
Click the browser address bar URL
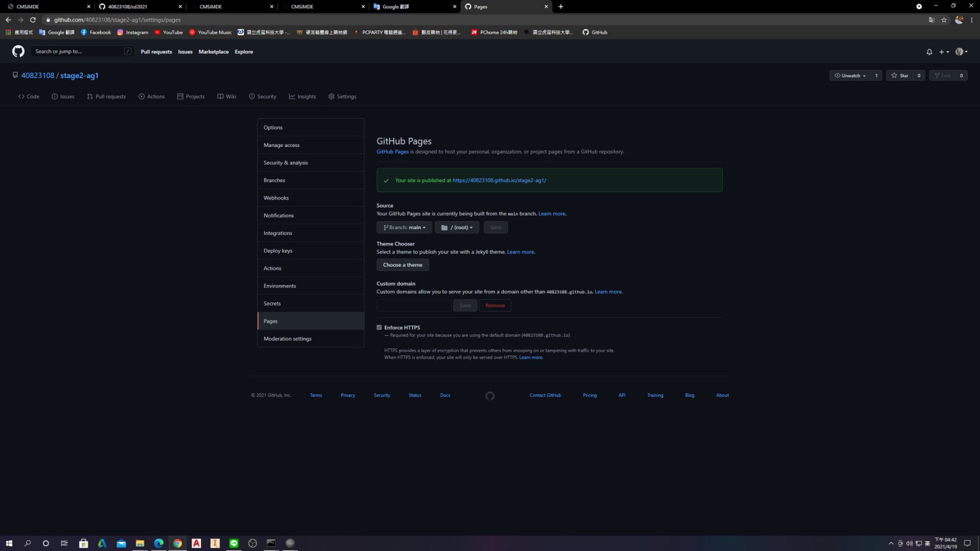pyautogui.click(x=117, y=20)
